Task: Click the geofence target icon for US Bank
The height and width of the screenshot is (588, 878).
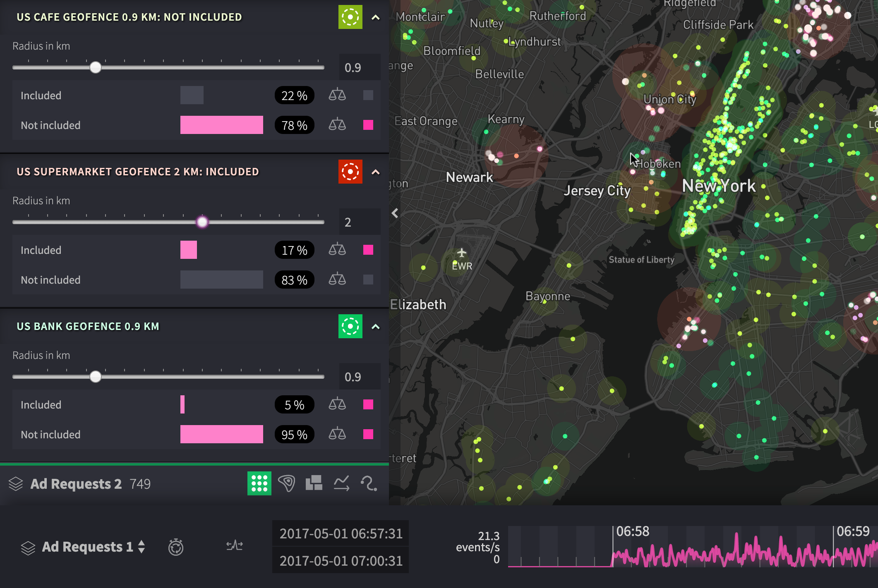Action: tap(351, 326)
